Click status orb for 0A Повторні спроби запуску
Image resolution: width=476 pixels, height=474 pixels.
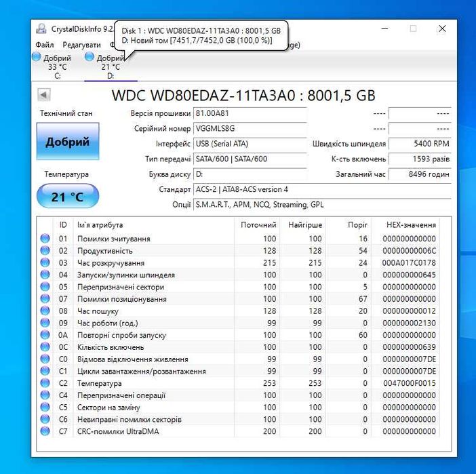pos(45,334)
